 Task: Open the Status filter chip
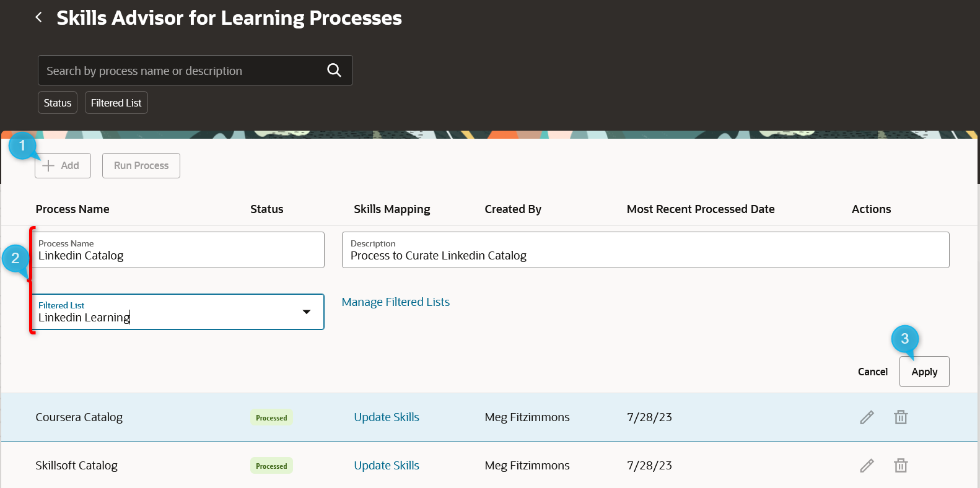(58, 103)
